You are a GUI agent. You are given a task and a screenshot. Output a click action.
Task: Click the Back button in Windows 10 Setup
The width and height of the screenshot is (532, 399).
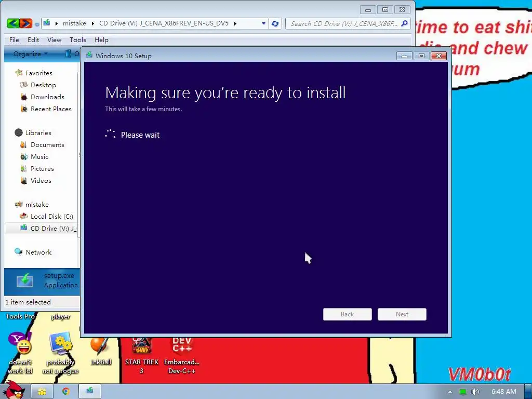point(348,314)
